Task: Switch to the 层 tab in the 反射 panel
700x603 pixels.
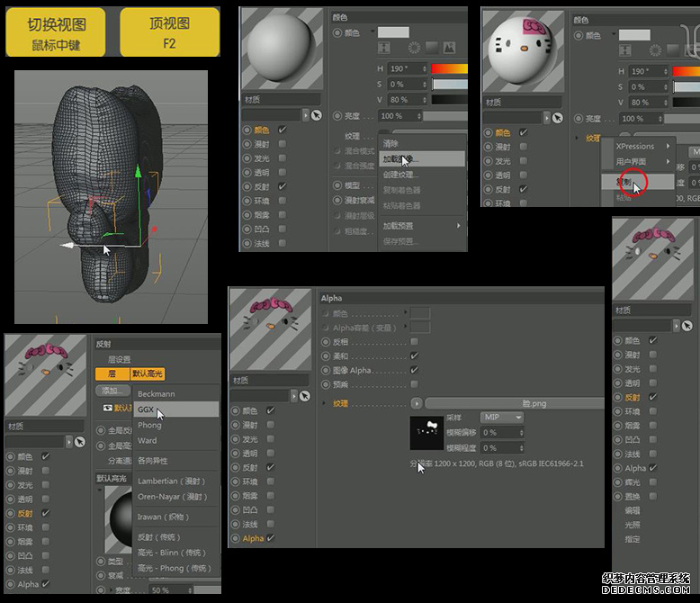Action: [112, 373]
